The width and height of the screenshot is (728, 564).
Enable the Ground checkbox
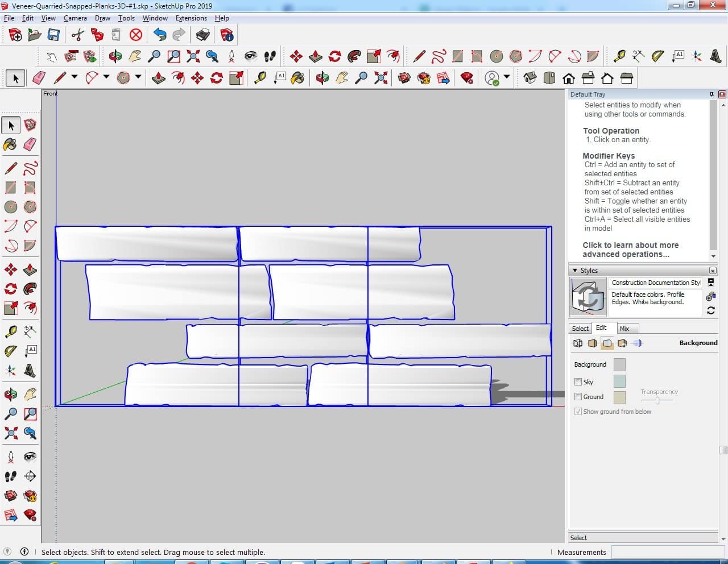(578, 397)
